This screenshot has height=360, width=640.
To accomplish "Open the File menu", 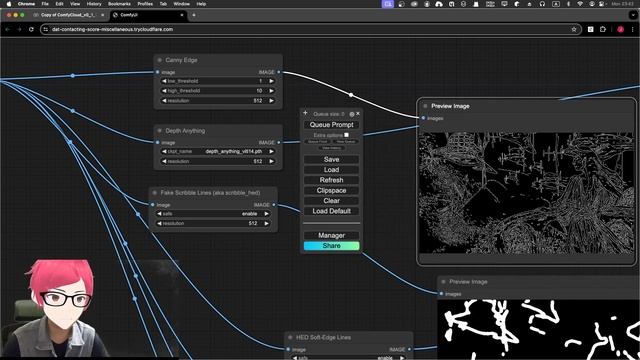I will coord(45,4).
